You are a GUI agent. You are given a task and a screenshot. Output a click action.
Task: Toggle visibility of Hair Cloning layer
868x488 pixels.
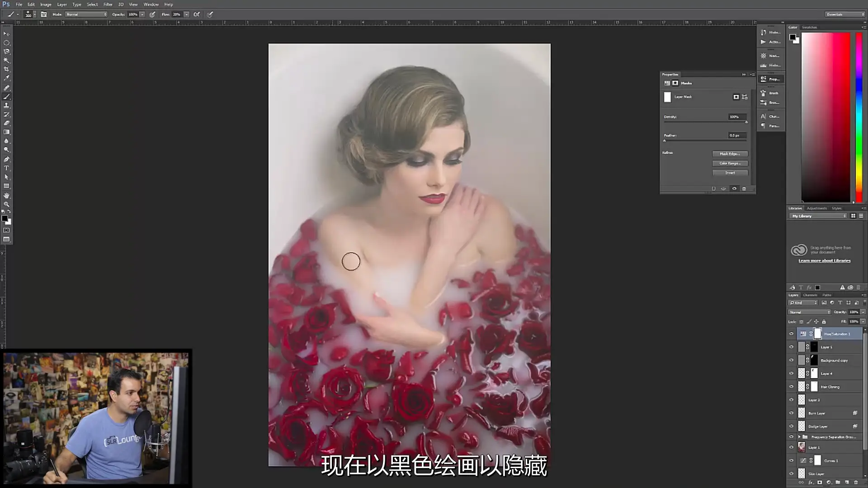tap(791, 387)
